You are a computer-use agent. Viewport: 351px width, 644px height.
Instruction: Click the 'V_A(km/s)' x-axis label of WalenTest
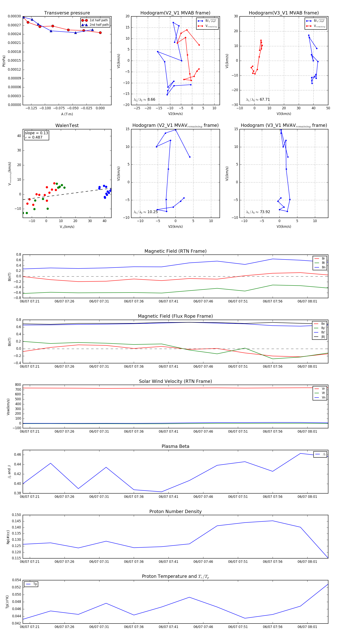tap(67, 227)
